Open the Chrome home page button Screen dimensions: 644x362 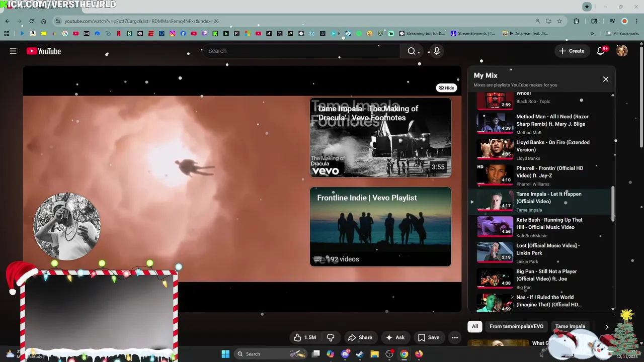click(x=43, y=21)
